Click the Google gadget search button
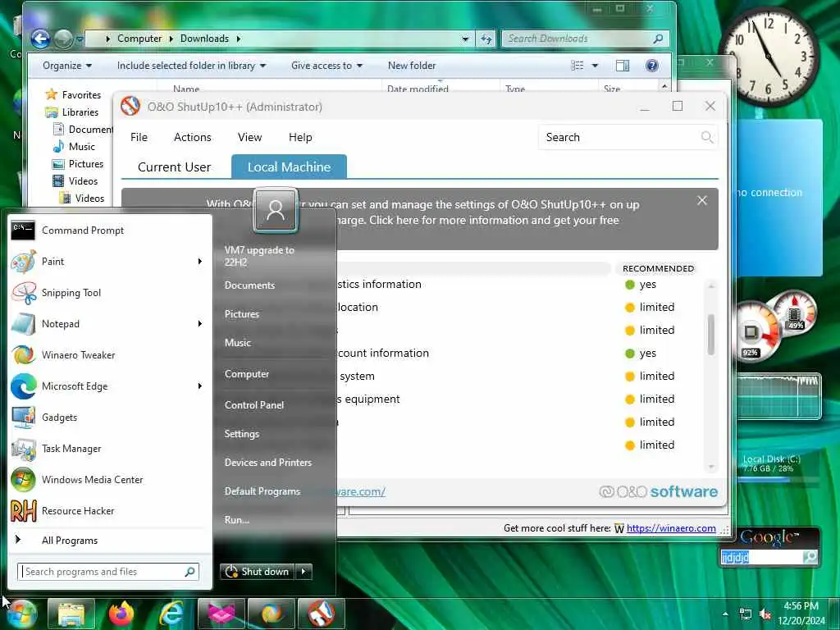This screenshot has height=630, width=840. (810, 557)
